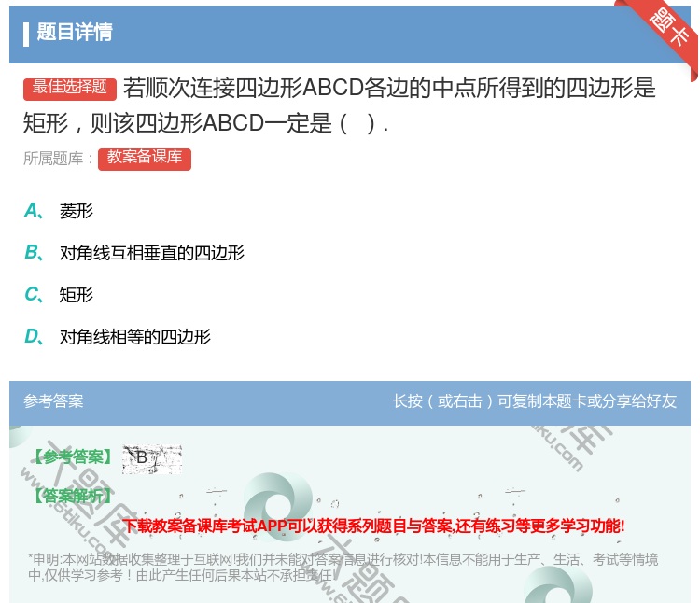Click the 【参考答案】 label
Image resolution: width=700 pixels, height=603 pixels.
click(x=73, y=457)
